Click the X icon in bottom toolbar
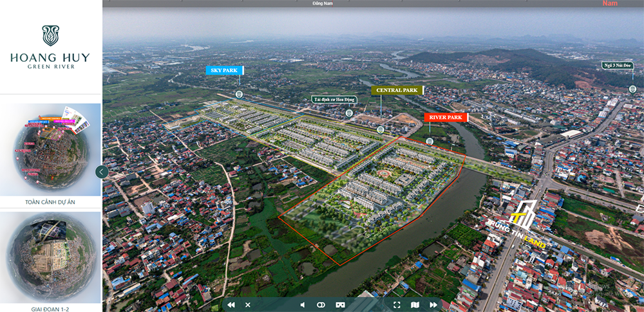Viewport: 644px width, 312px height. click(x=248, y=304)
